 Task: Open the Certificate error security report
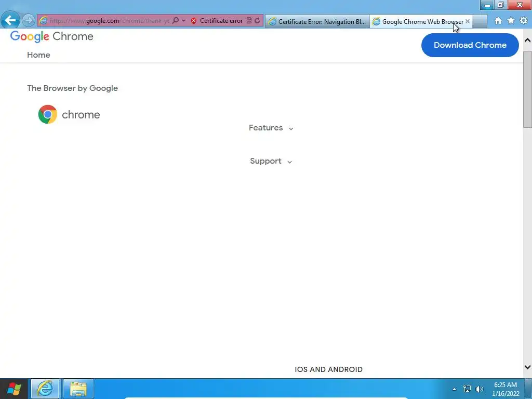tap(221, 21)
